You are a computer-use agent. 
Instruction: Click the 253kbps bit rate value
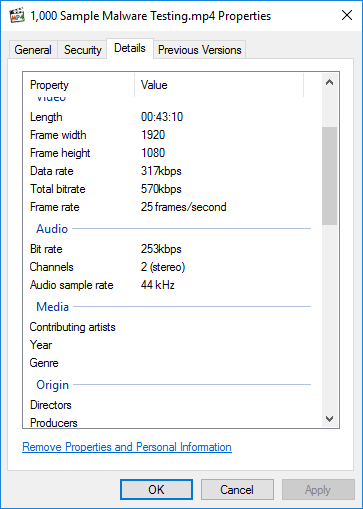pos(161,249)
